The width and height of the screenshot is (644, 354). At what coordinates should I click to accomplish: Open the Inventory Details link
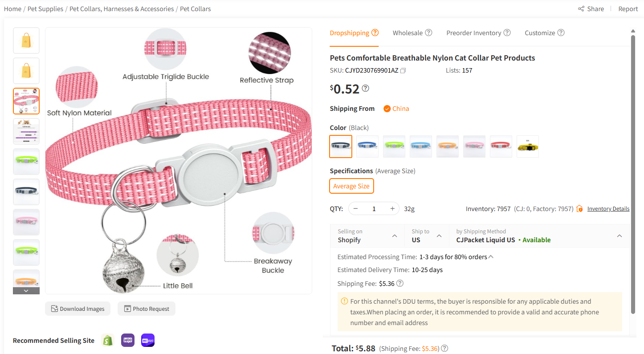608,208
